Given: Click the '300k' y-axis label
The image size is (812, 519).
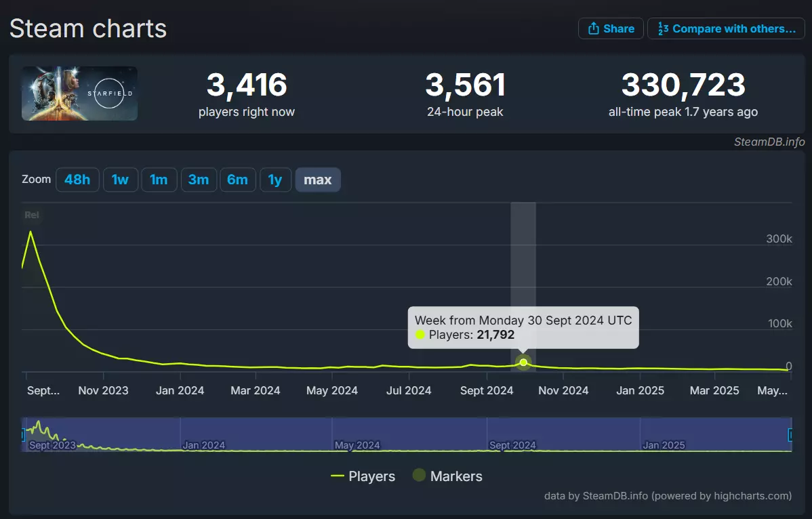Looking at the screenshot, I should tap(779, 238).
